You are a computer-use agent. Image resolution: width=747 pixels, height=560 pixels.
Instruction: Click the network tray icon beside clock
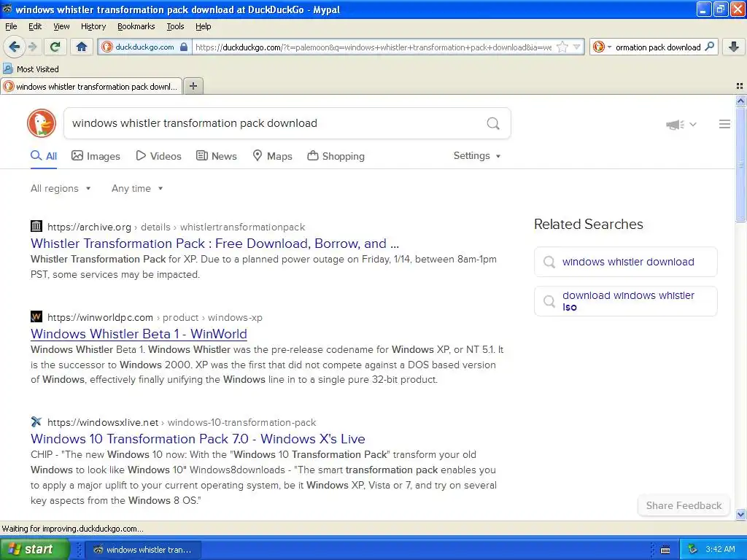[x=693, y=549]
